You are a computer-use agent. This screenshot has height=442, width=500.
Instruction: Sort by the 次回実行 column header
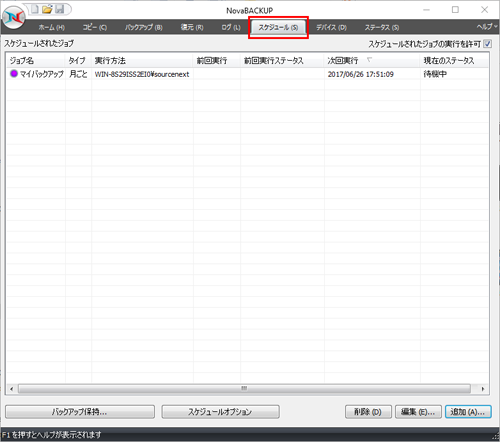(x=372, y=61)
